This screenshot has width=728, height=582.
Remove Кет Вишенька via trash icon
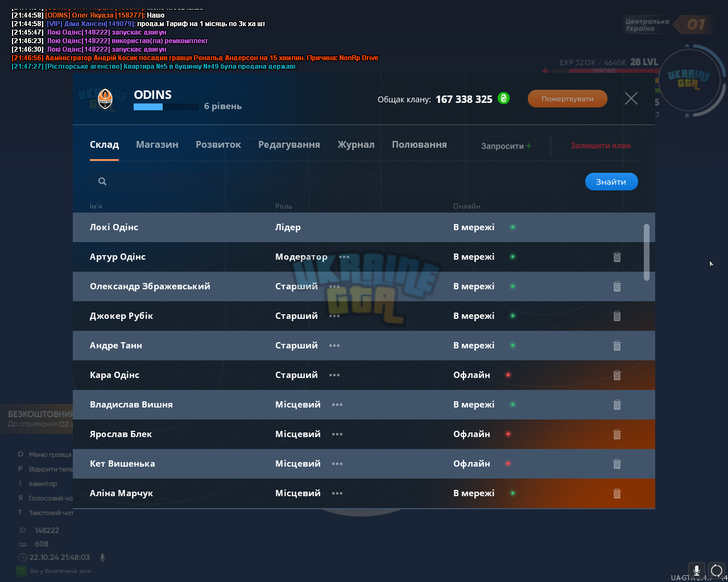tap(617, 464)
